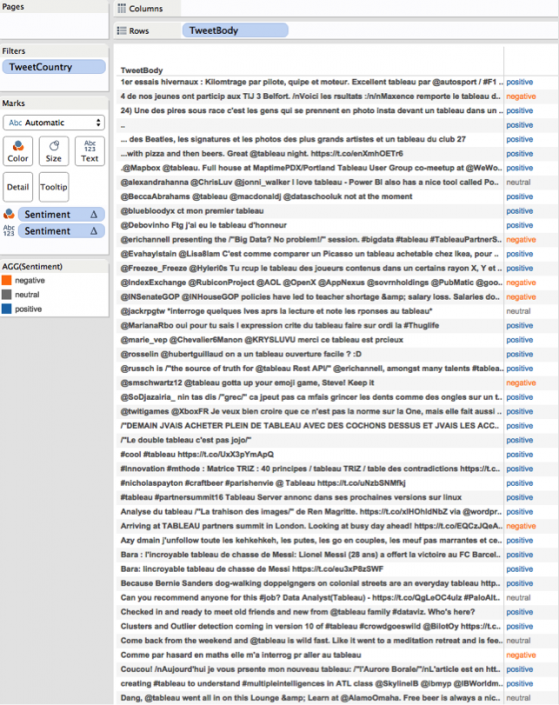This screenshot has height=705, width=559.
Task: Click the positive legend label
Action: (28, 309)
